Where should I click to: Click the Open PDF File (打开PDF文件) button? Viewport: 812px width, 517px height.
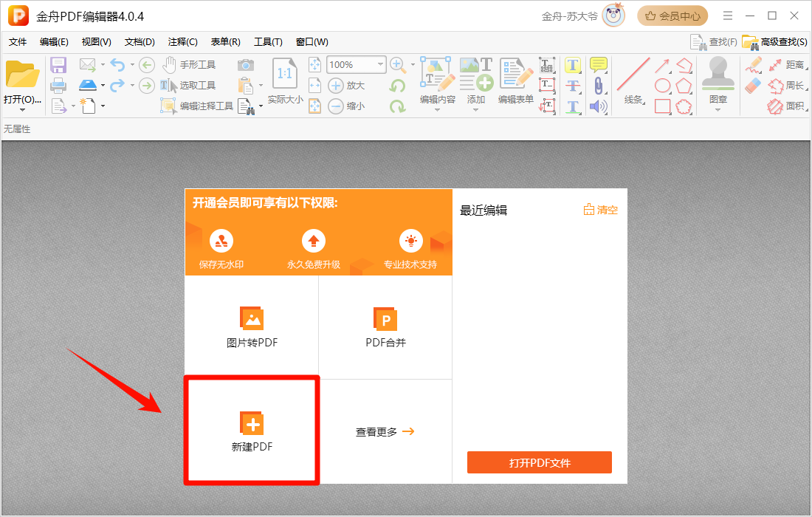tap(539, 462)
